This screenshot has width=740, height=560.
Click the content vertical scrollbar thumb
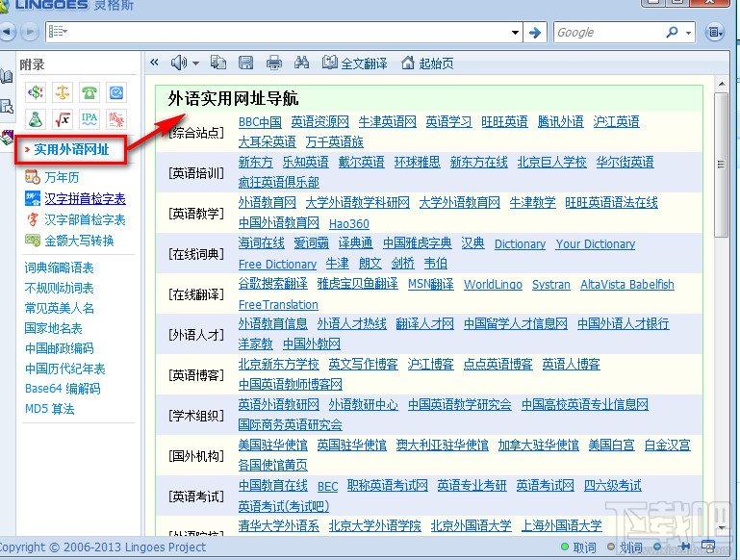pyautogui.click(x=721, y=165)
